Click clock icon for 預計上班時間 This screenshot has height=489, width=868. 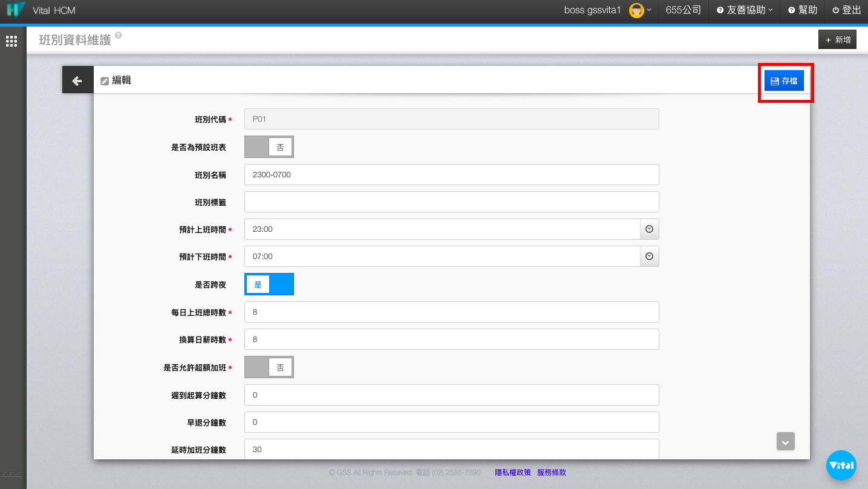click(x=649, y=229)
